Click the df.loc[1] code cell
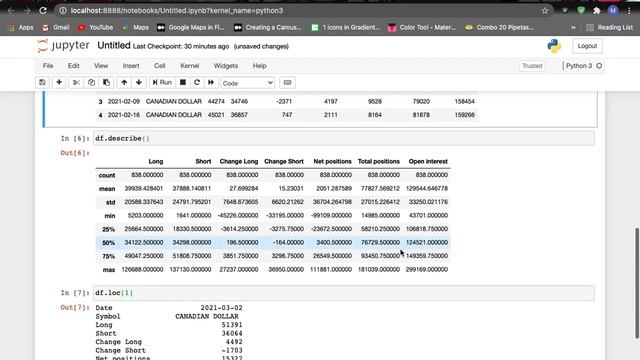Image resolution: width=640 pixels, height=360 pixels. (343, 293)
